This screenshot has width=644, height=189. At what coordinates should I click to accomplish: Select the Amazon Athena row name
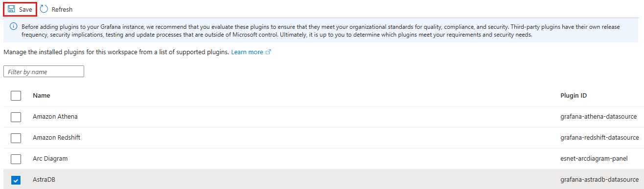tap(55, 117)
